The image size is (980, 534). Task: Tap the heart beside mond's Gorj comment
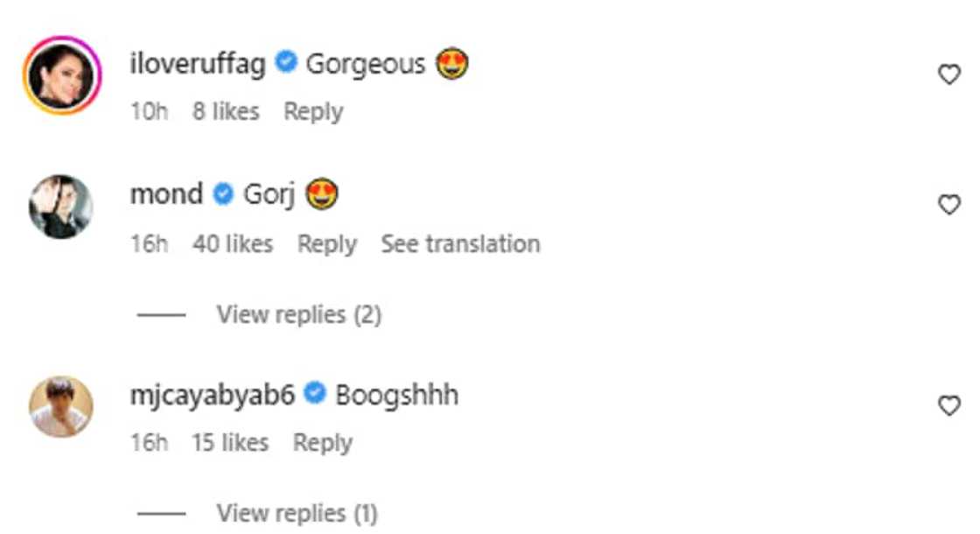[948, 205]
